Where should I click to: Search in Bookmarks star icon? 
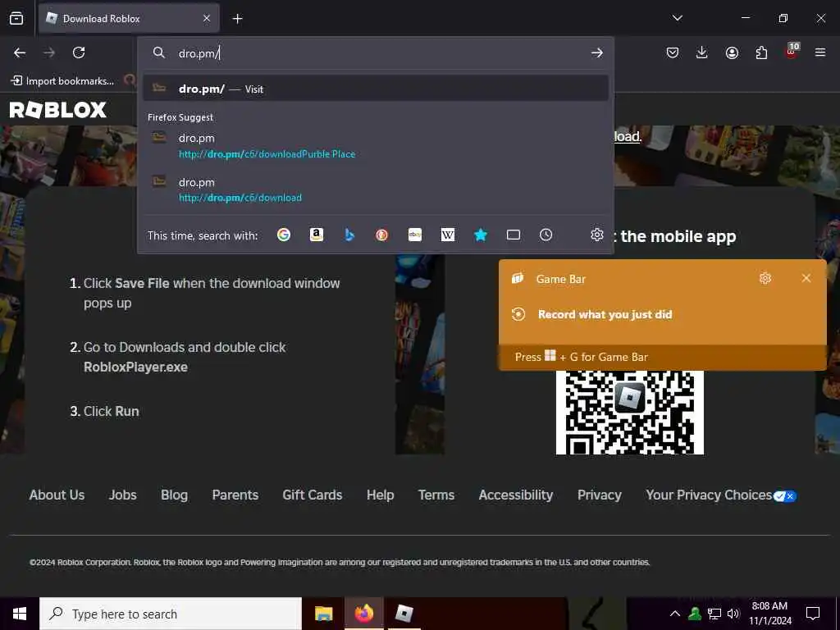pyautogui.click(x=481, y=235)
